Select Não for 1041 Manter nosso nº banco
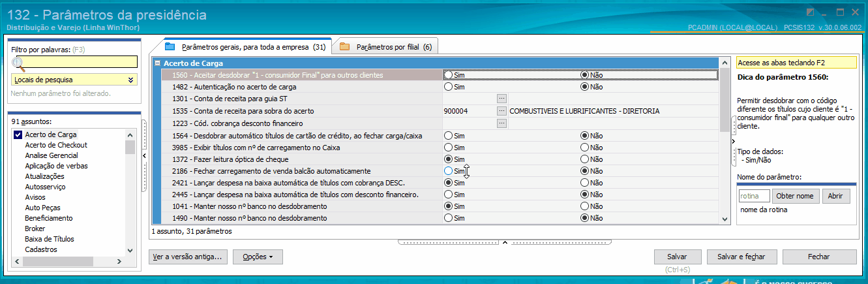The height and width of the screenshot is (284, 868). click(584, 206)
